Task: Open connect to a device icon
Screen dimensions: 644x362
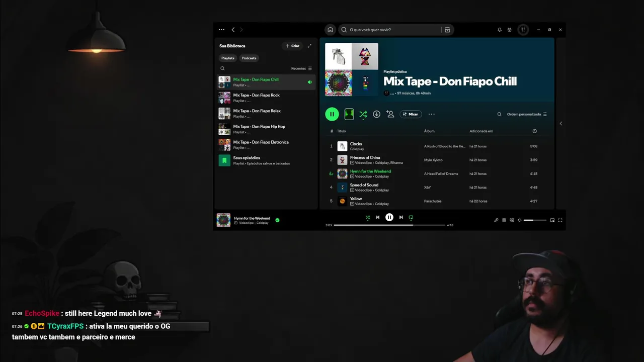Action: (512, 220)
